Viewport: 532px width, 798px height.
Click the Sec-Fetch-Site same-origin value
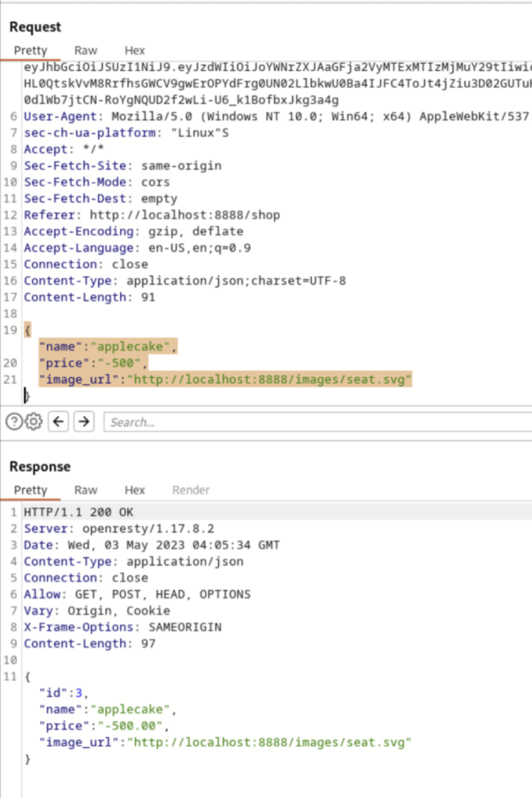pyautogui.click(x=181, y=165)
